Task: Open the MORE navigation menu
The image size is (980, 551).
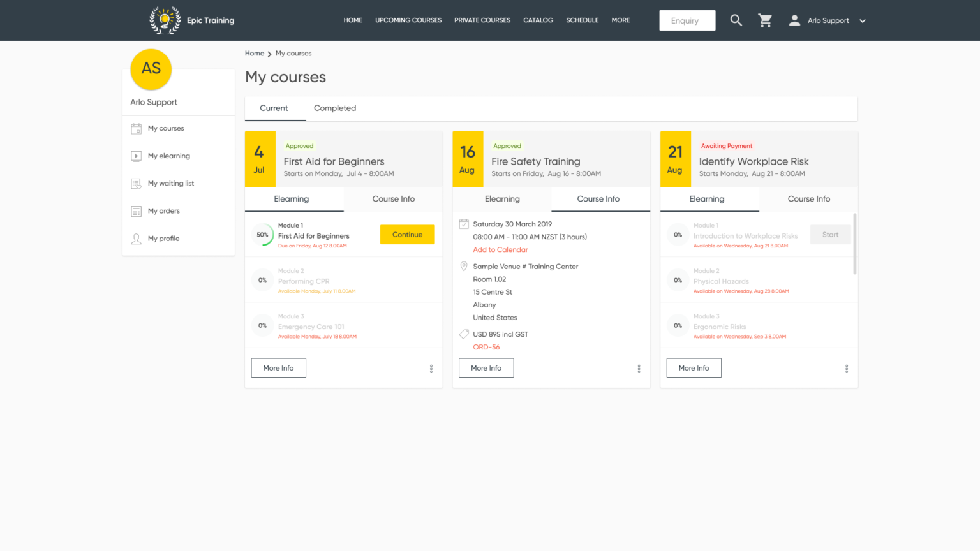Action: click(620, 20)
